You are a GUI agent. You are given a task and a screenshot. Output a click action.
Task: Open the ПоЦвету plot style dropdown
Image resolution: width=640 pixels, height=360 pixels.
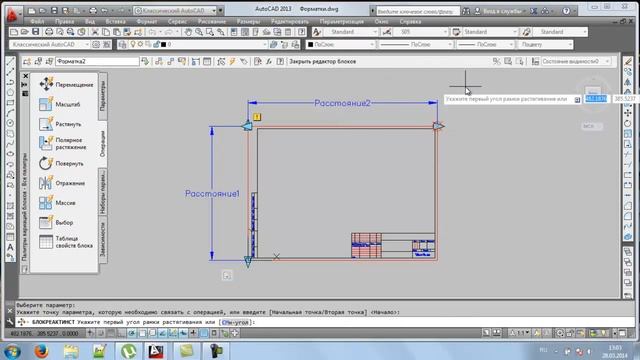pos(545,44)
